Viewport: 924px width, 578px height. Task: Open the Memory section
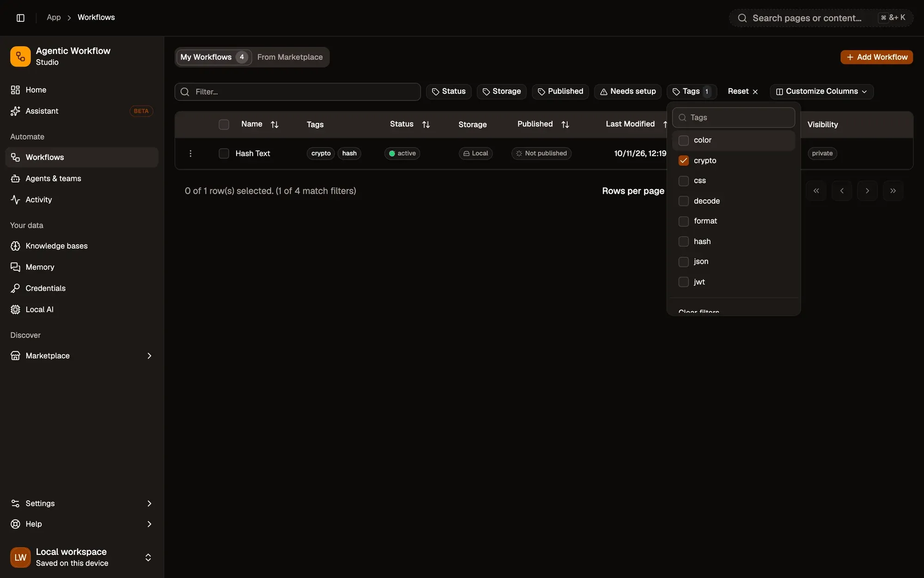point(81,267)
